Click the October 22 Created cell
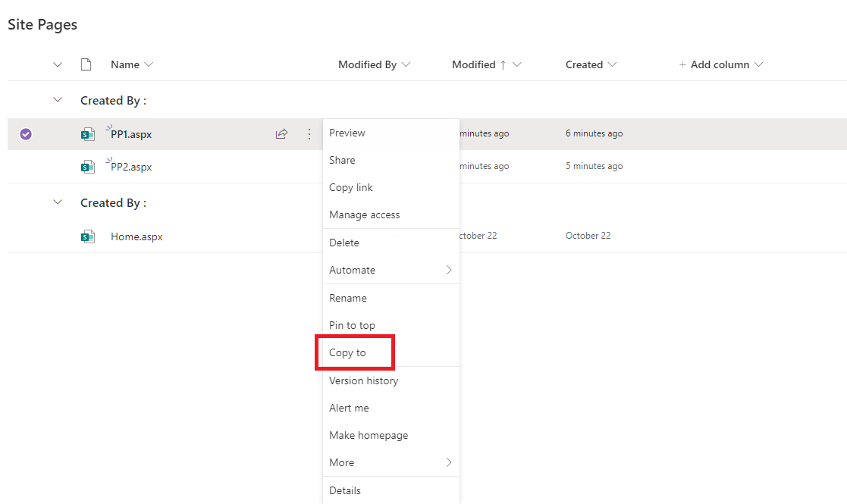This screenshot has width=847, height=504. tap(588, 236)
